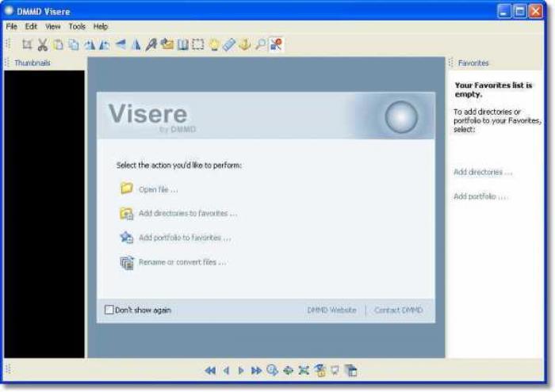Click the open book toolbar icon

click(182, 44)
